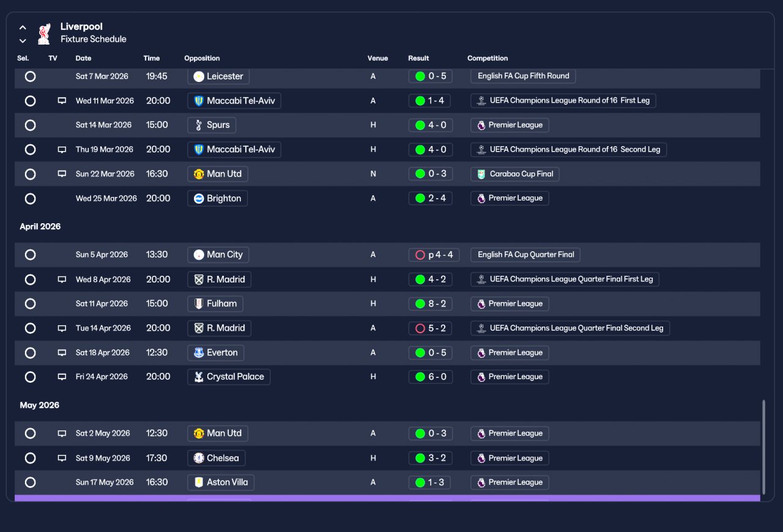
Task: View the 5 - 2 result at R. Madrid
Action: pos(431,328)
